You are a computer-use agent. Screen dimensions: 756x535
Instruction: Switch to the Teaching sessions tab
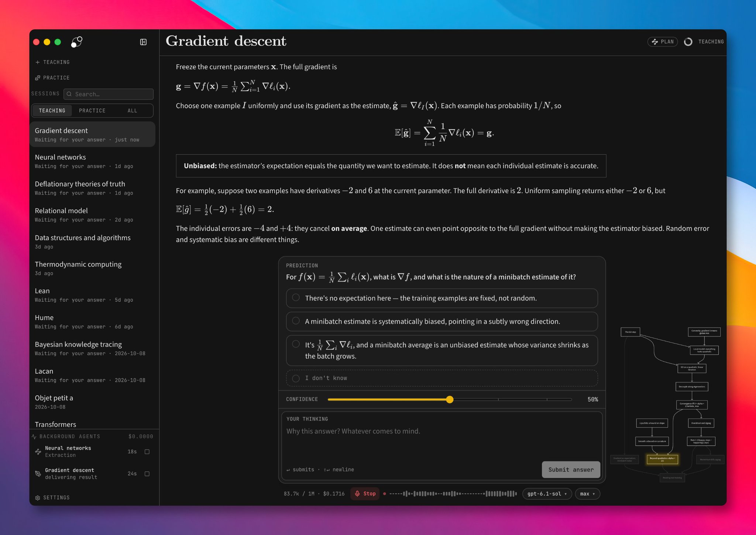(52, 111)
